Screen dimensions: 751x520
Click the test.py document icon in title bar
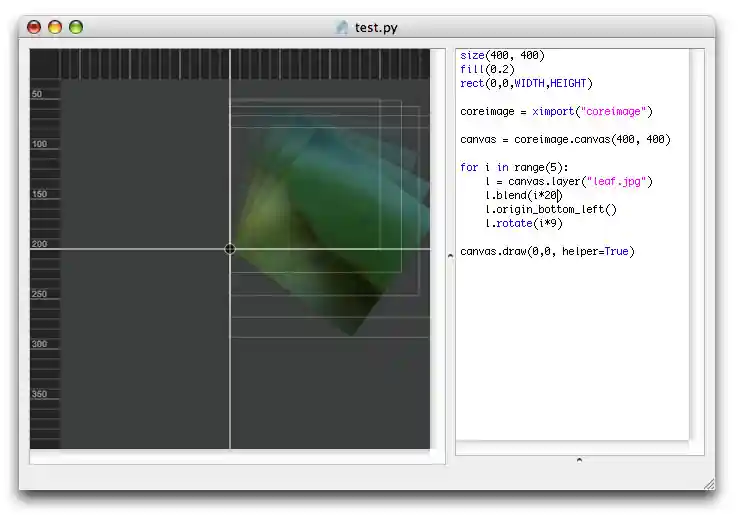343,28
